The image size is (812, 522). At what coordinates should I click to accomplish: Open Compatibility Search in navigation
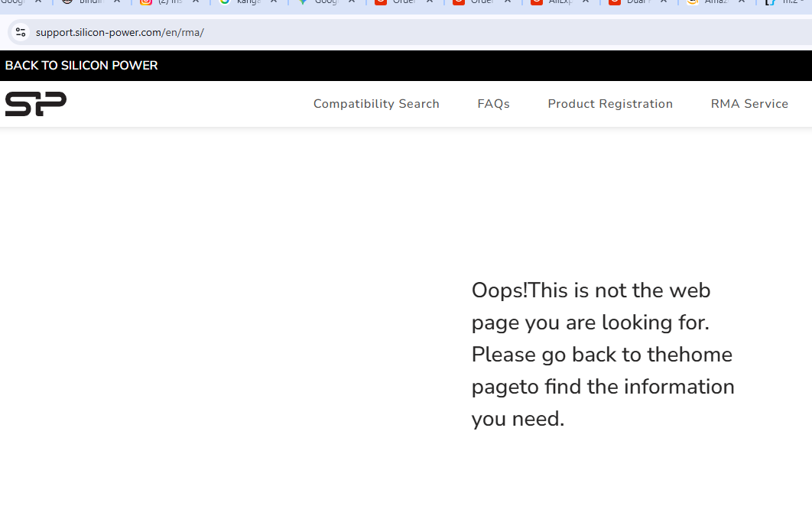(376, 104)
